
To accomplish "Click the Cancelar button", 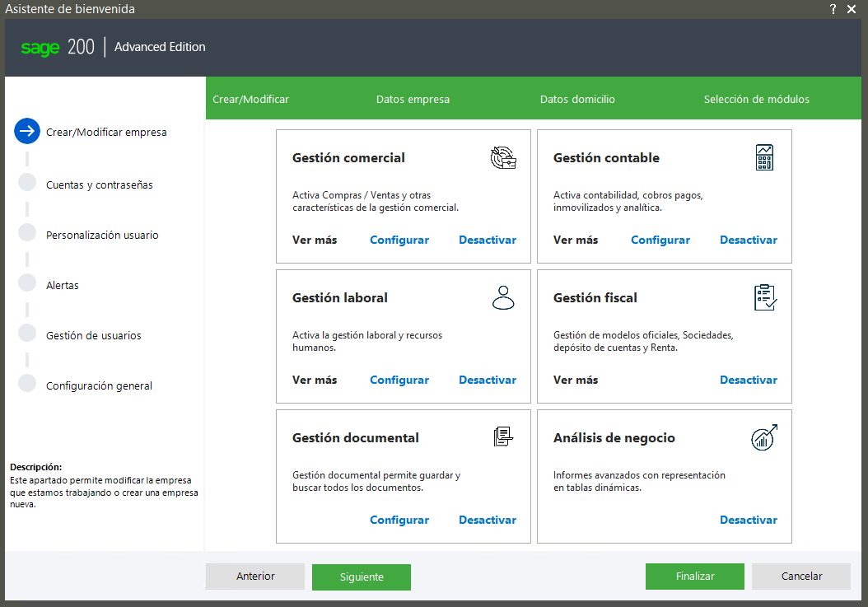I will tap(801, 577).
